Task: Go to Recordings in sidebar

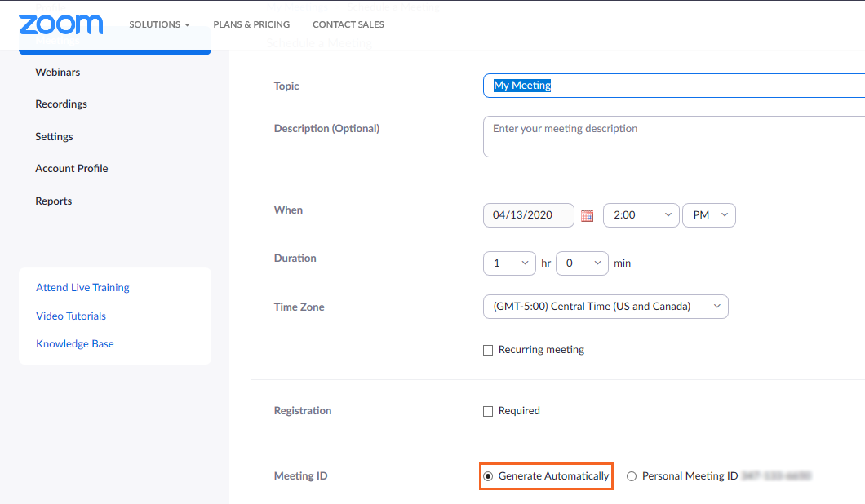Action: pos(61,104)
